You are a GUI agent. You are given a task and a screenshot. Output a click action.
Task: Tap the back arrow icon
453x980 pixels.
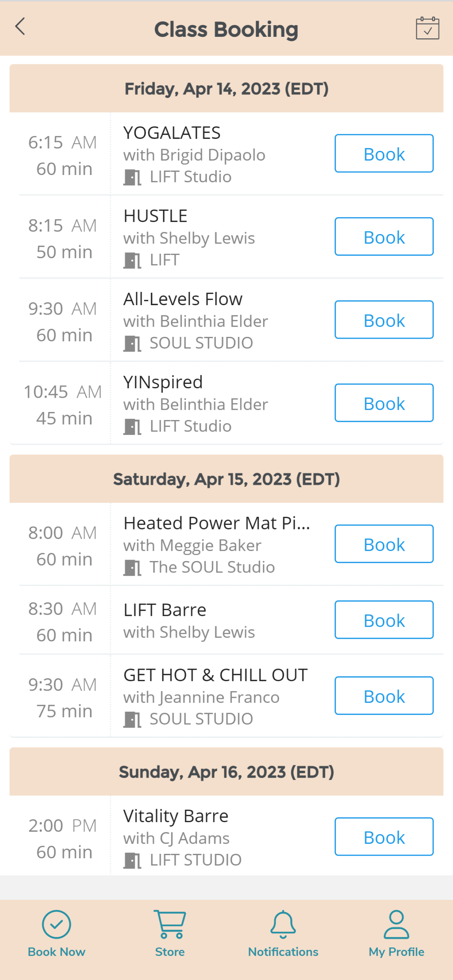(20, 27)
